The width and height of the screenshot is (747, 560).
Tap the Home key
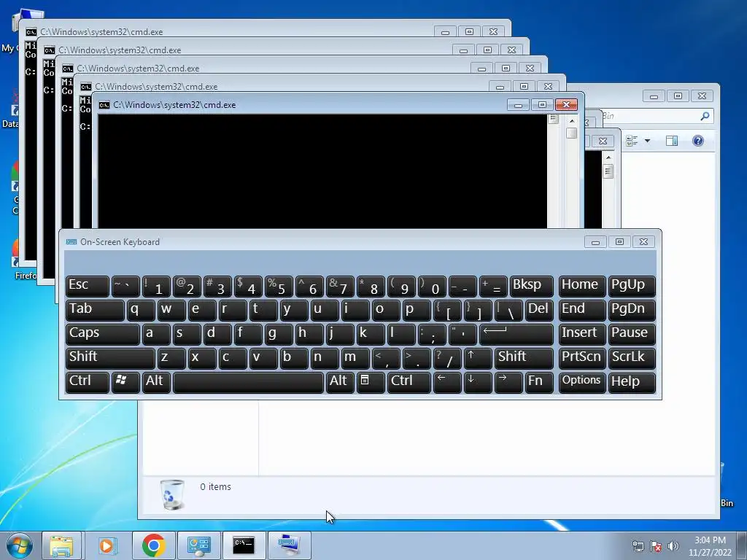(x=581, y=286)
